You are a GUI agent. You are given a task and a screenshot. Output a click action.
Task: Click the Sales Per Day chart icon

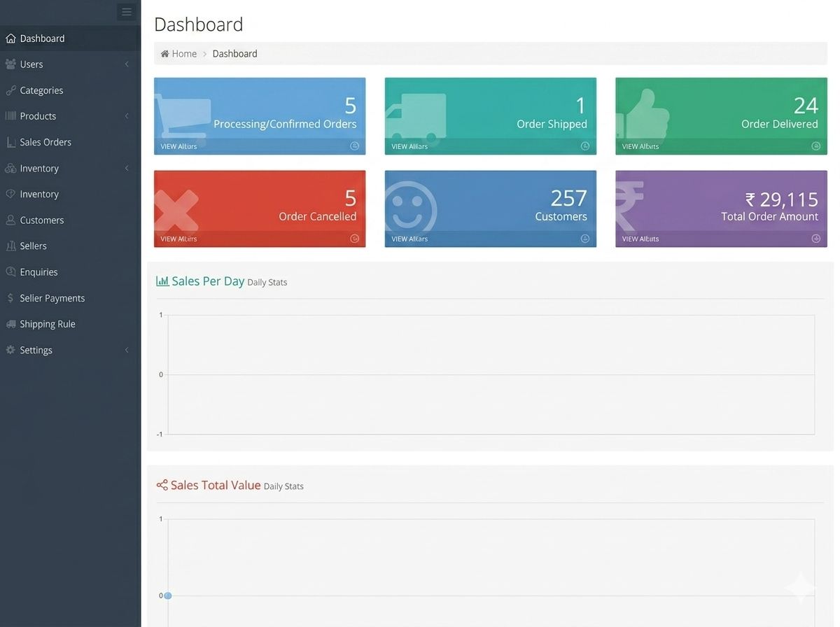[162, 281]
